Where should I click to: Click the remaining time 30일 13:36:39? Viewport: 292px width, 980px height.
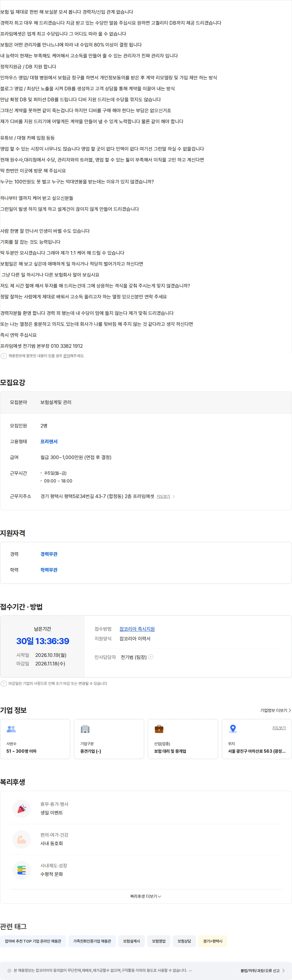(43, 641)
